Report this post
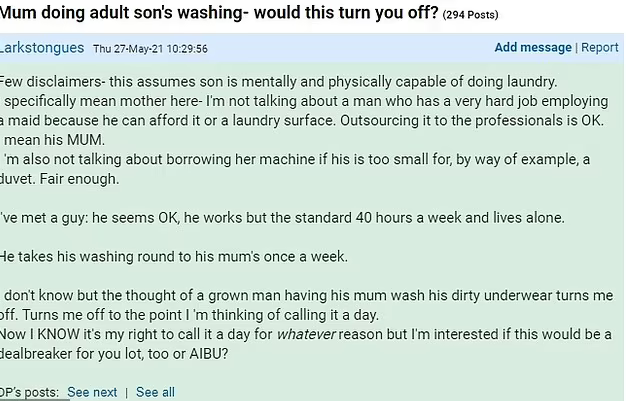 (600, 47)
